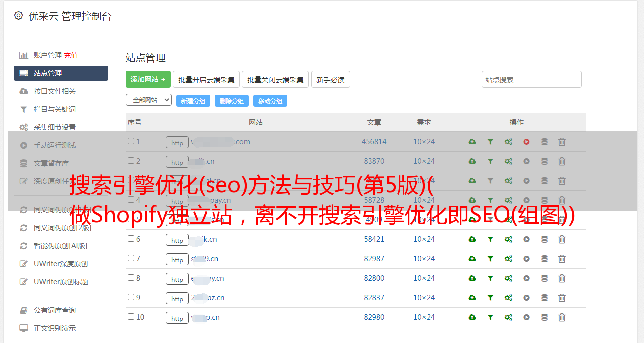The image size is (644, 343).
Task: Go to 接口文件相关 in the sidebar
Action: (x=55, y=91)
